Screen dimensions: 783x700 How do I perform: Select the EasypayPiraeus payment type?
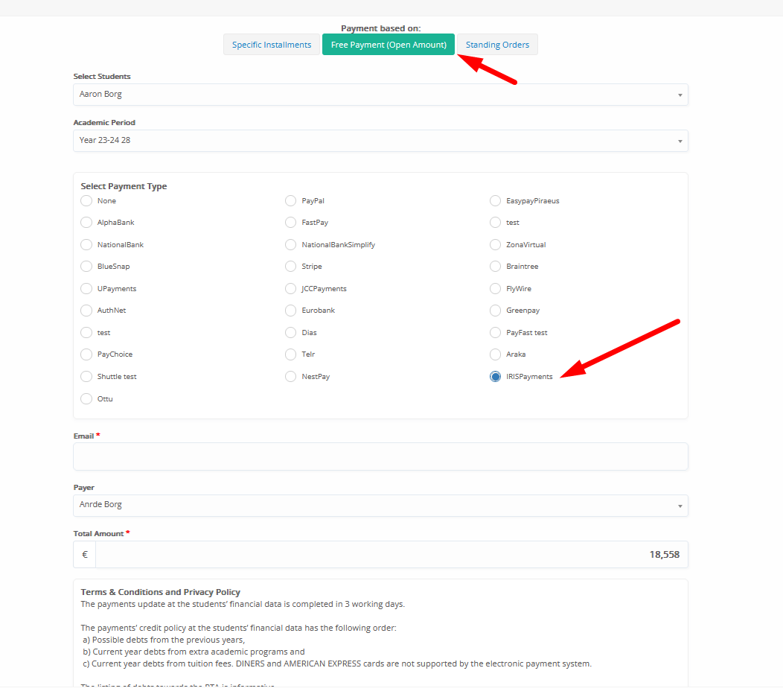[496, 201]
